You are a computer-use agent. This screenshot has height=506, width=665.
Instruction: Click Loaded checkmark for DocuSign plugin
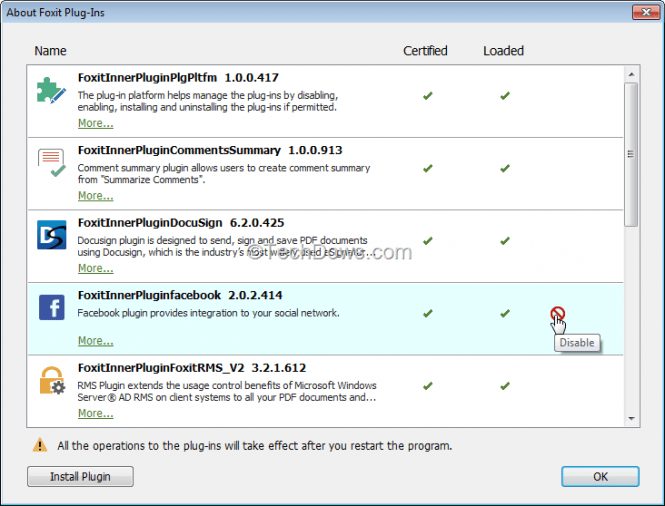[505, 241]
